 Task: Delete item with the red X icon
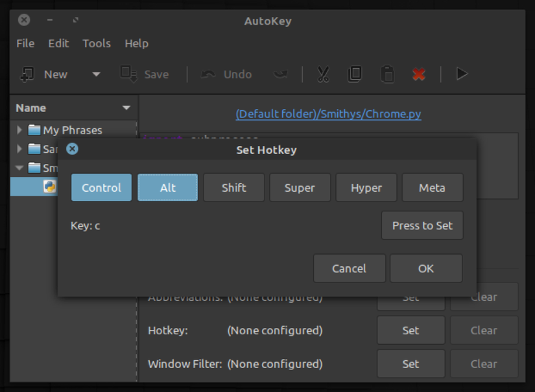point(418,74)
